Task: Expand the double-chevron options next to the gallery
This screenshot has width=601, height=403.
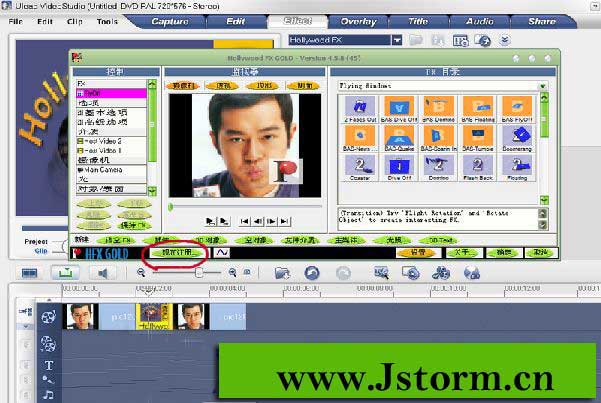Action: pyautogui.click(x=505, y=40)
